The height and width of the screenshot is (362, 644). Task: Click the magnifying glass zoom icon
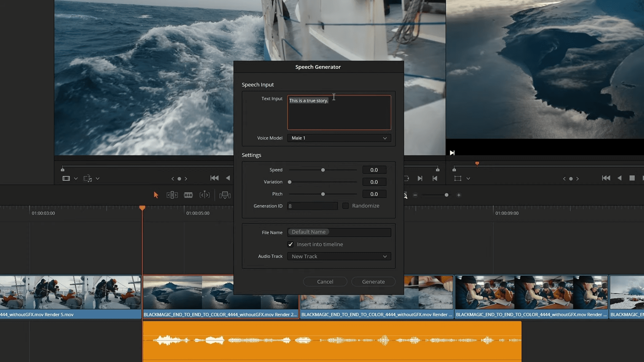tap(405, 196)
